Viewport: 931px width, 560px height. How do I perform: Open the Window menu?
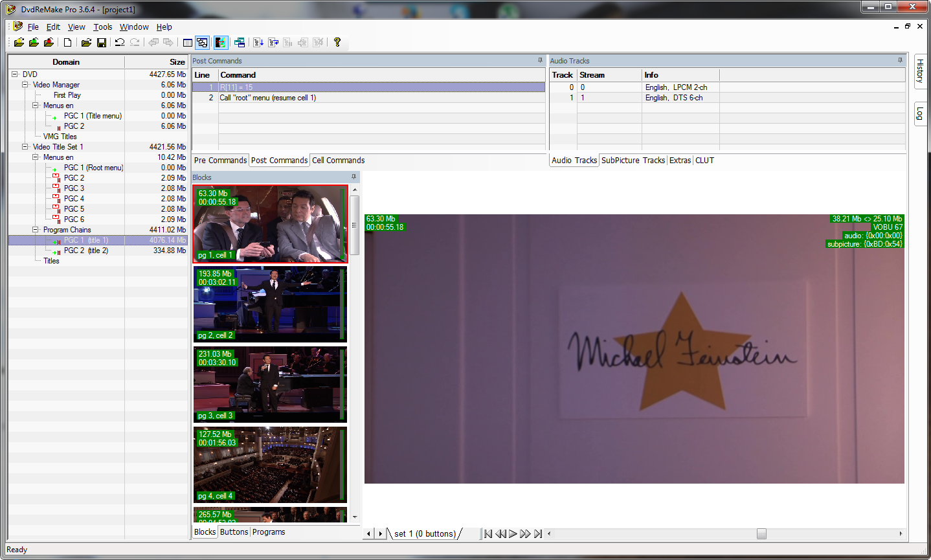[x=134, y=27]
